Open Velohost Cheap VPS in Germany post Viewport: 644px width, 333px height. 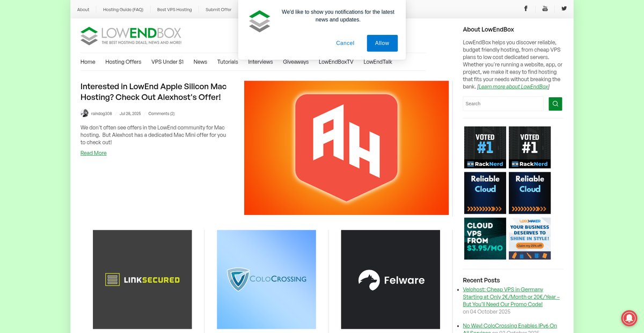tap(511, 296)
